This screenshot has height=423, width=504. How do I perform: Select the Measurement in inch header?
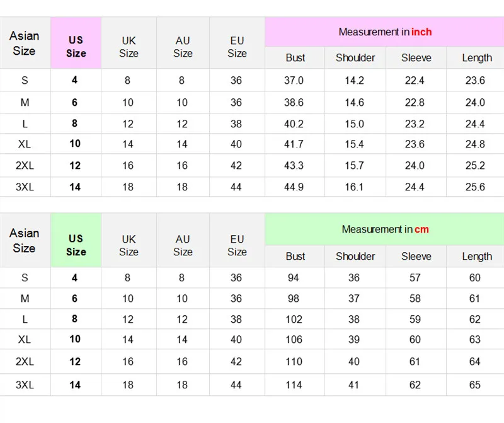385,32
